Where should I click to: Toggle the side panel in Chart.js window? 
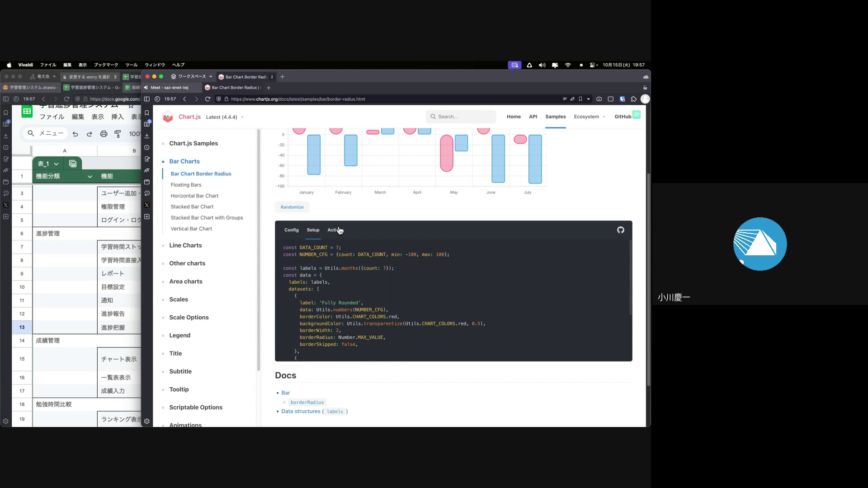[x=146, y=99]
